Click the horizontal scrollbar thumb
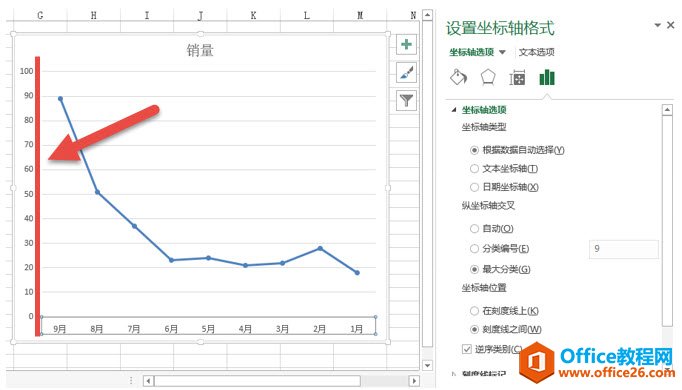Screen dimensions: 682x390 pyautogui.click(x=257, y=381)
